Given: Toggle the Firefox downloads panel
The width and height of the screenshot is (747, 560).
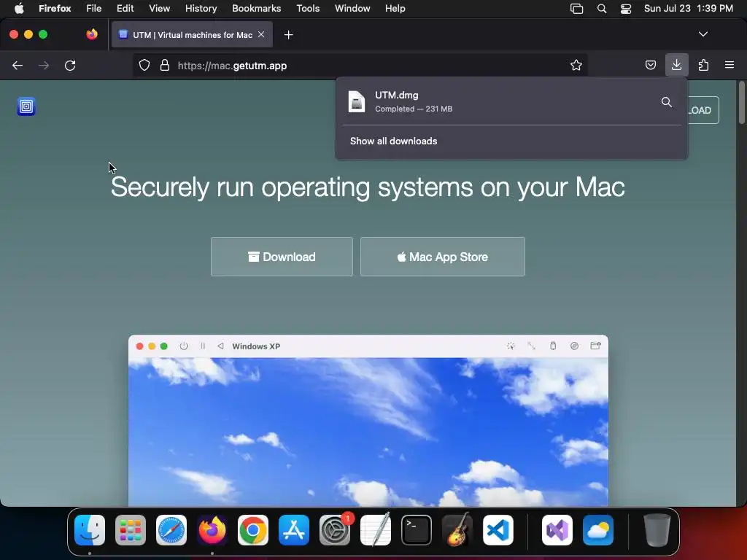Looking at the screenshot, I should (676, 65).
